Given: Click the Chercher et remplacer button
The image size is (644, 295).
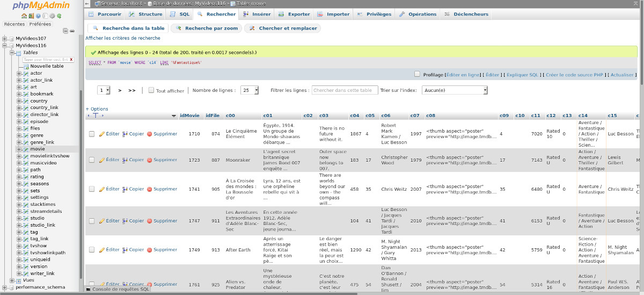Looking at the screenshot, I should pos(283,28).
